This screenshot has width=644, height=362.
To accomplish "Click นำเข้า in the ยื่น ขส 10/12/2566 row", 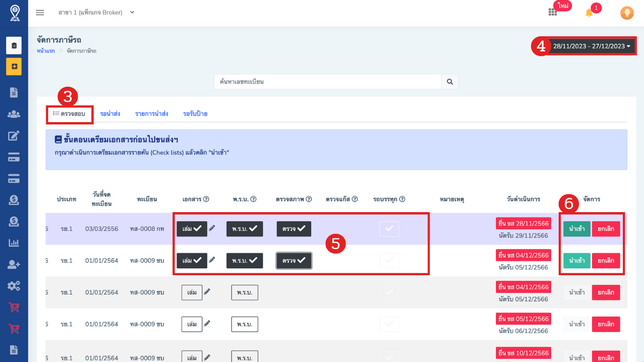I will 577,357.
